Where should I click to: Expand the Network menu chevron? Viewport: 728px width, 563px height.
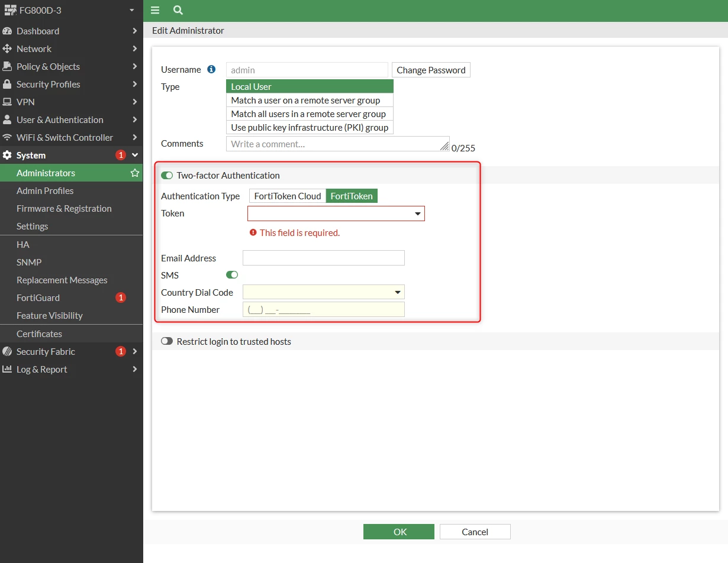pos(135,48)
